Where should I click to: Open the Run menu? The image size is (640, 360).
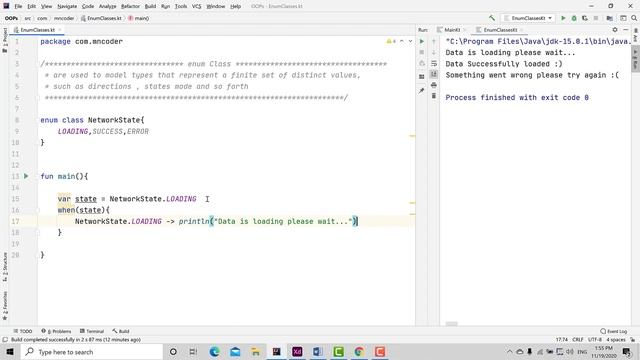pos(165,6)
